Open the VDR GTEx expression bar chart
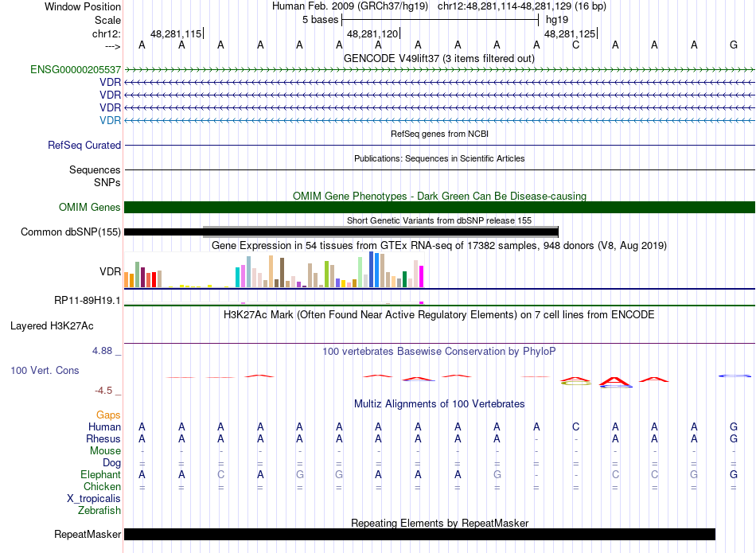756x553 pixels. pos(274,270)
